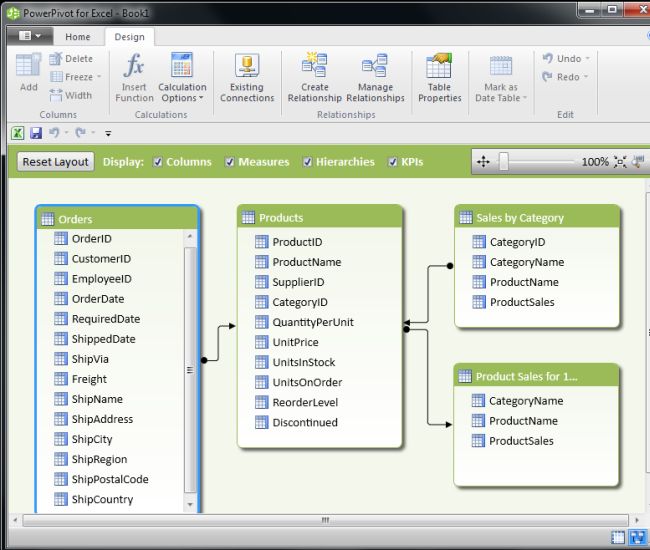Switch to Diagram View icon
The width and height of the screenshot is (650, 550).
point(637,538)
